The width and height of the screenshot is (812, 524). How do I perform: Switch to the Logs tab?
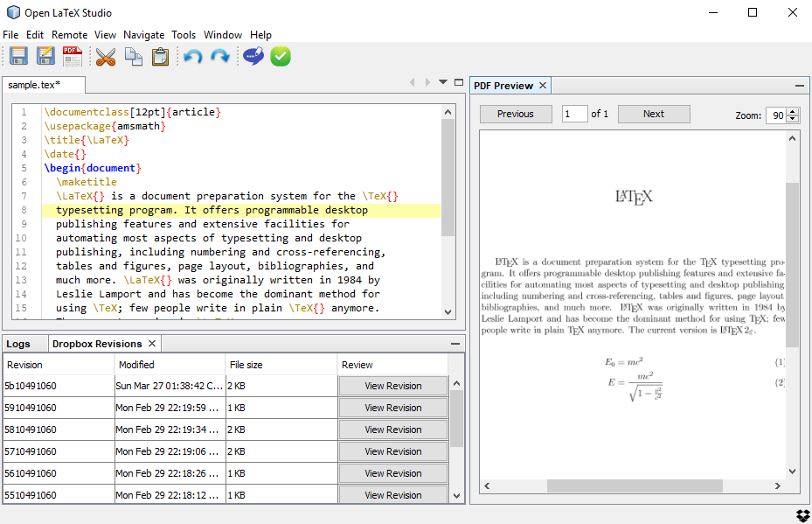[x=18, y=344]
